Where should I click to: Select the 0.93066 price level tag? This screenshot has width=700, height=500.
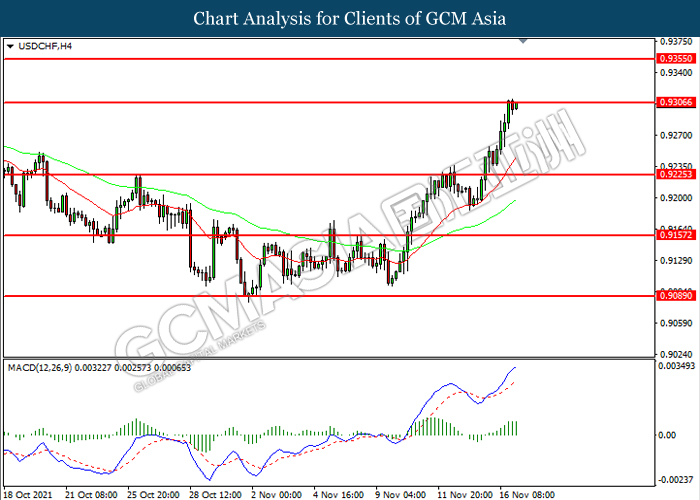click(x=676, y=102)
